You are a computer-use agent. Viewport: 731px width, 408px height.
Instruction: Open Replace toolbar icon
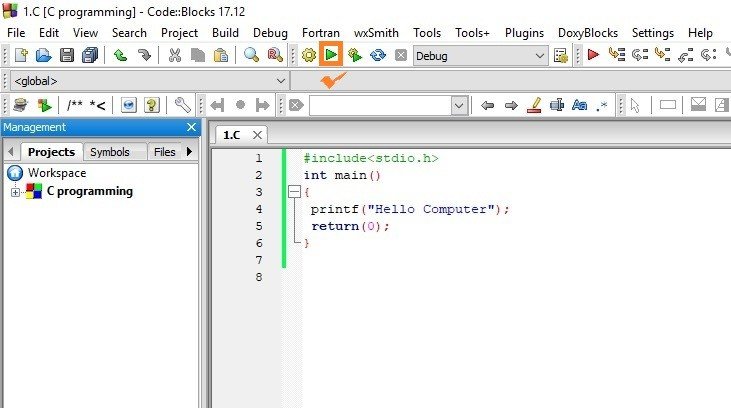(x=275, y=55)
